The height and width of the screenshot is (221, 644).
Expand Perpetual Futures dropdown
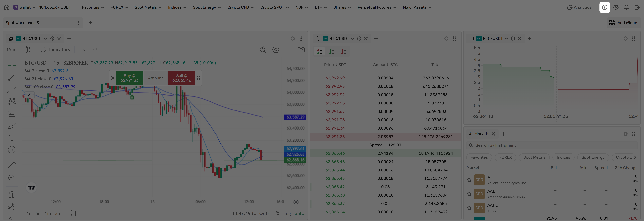click(x=377, y=7)
